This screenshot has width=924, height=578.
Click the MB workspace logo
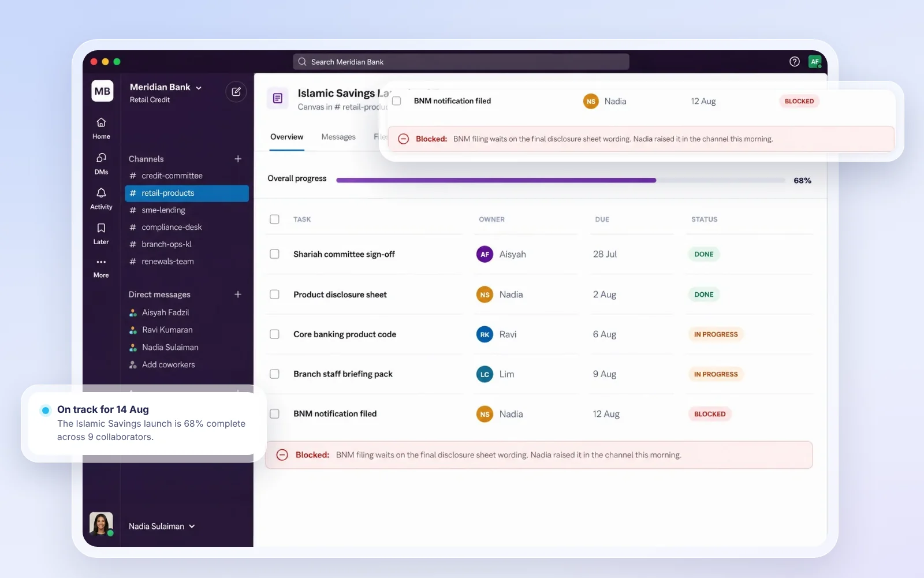click(102, 91)
